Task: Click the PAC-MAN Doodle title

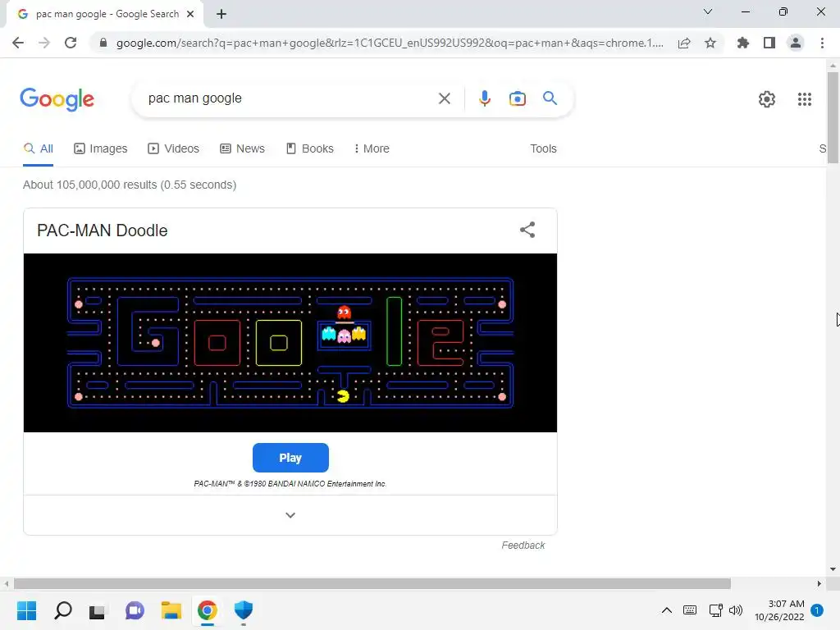Action: point(103,231)
